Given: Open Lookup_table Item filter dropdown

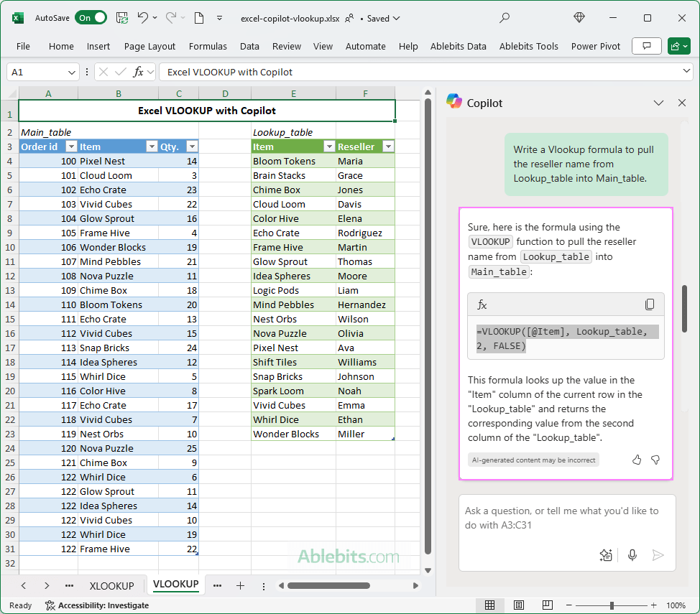Looking at the screenshot, I should coord(329,146).
